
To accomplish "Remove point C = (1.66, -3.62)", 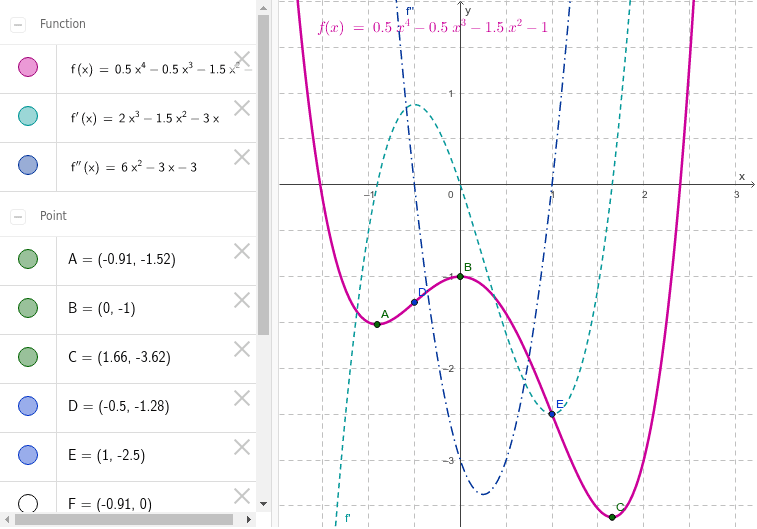I will (242, 349).
